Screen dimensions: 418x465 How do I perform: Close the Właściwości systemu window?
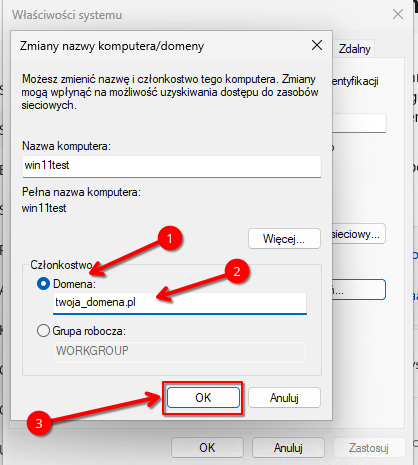(x=398, y=14)
